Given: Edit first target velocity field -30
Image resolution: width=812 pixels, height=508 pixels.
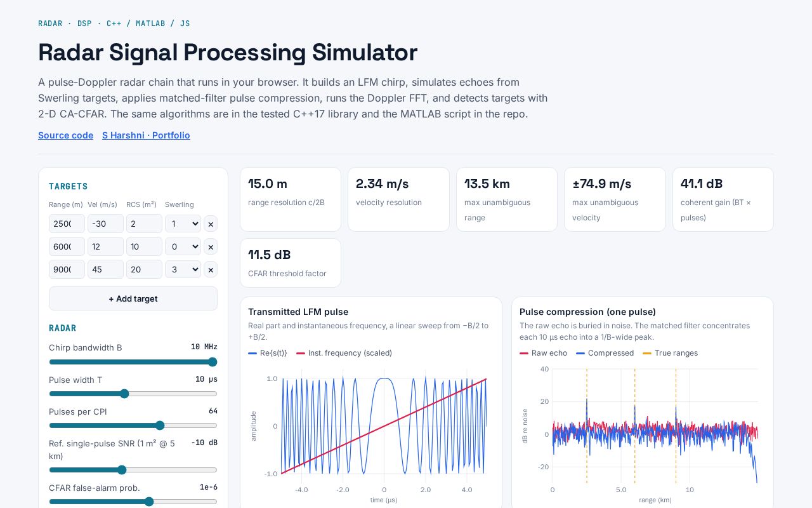Looking at the screenshot, I should coord(105,224).
